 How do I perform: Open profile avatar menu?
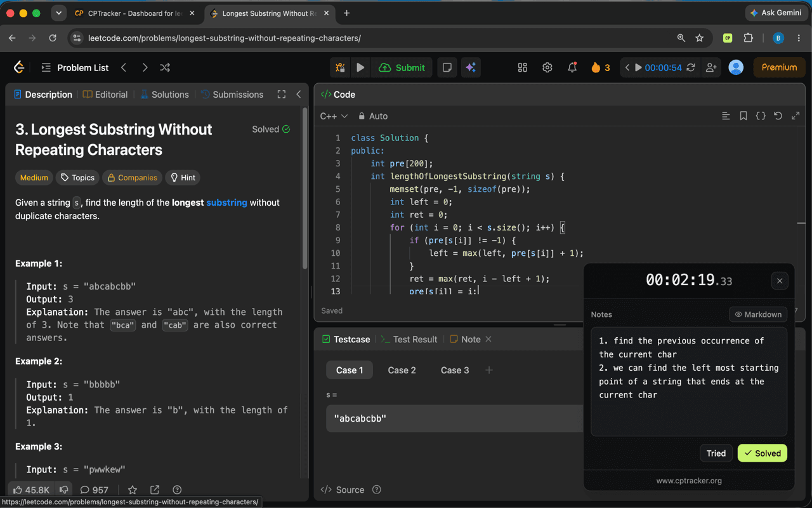(x=736, y=67)
